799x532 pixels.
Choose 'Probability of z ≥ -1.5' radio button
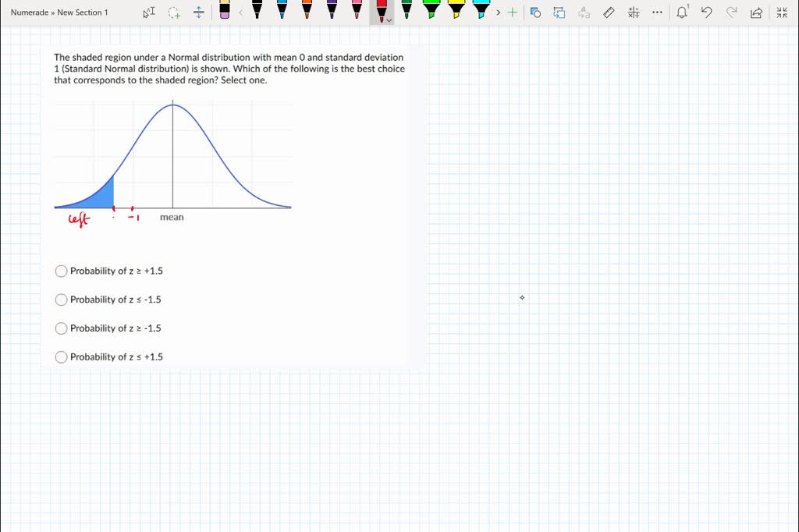[x=62, y=328]
